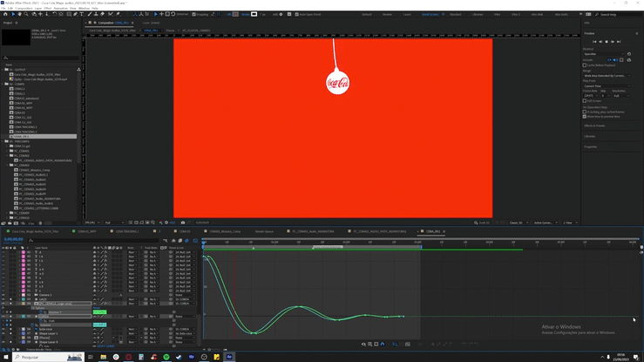Image resolution: width=644 pixels, height=362 pixels.
Task: Choose the Hand tool
Action: click(19, 14)
